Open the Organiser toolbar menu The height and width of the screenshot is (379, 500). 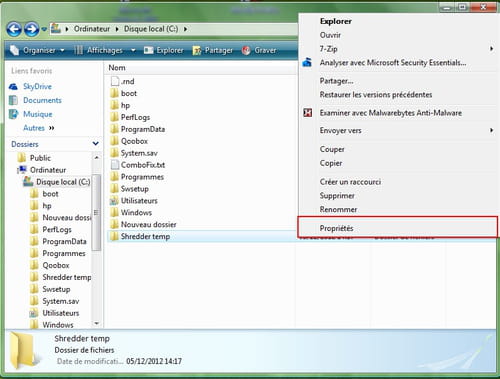click(37, 50)
